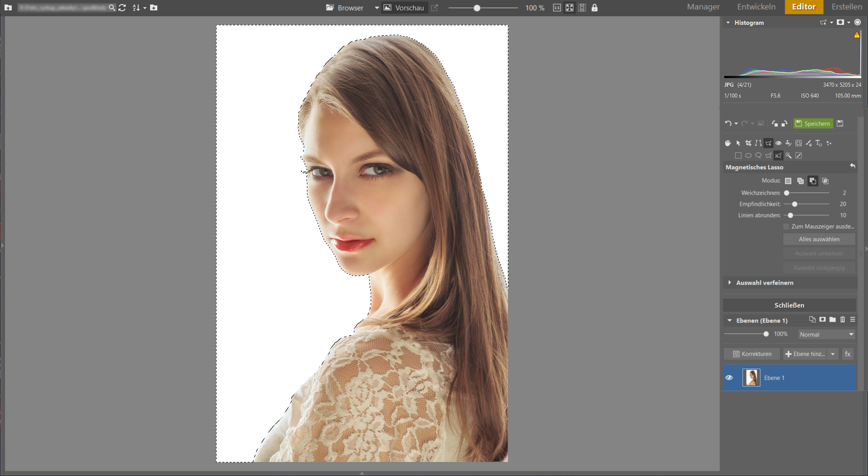Click the Alles auswählen button
The height and width of the screenshot is (476, 868).
pos(819,239)
